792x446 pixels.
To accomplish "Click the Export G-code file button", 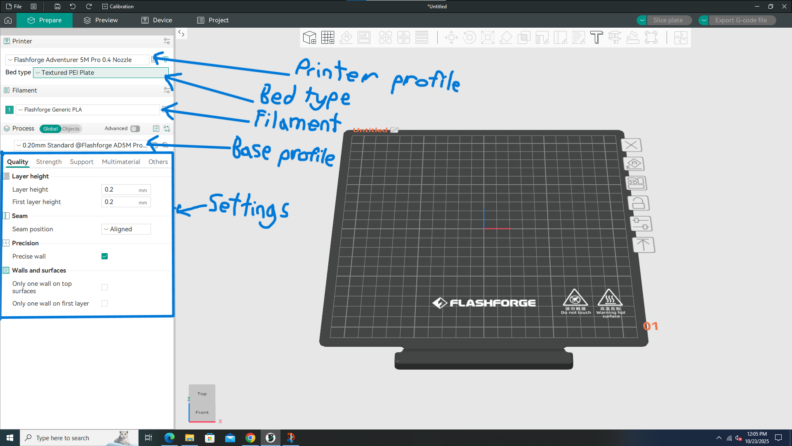I will click(x=741, y=20).
